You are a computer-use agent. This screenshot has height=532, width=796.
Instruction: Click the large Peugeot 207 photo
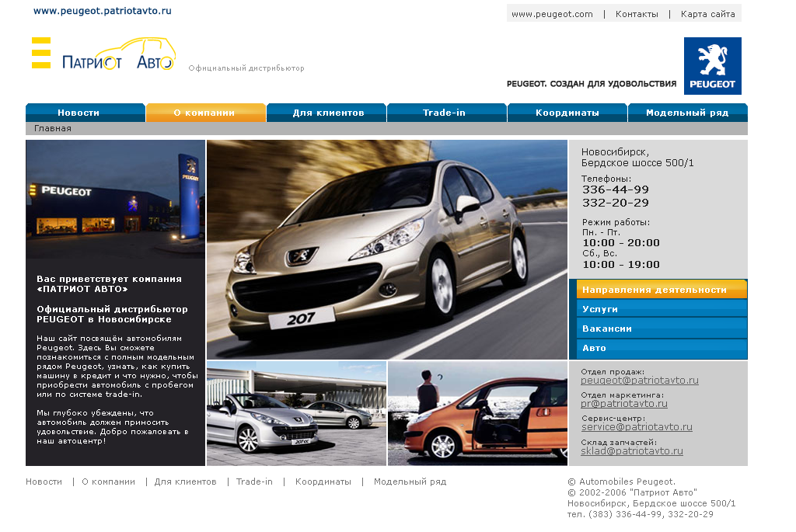tap(387, 249)
